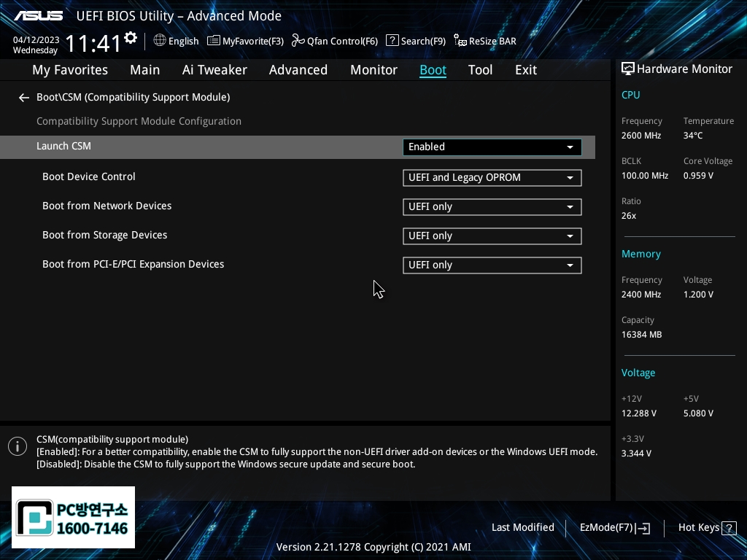Switch to the My Favorites tab

70,70
